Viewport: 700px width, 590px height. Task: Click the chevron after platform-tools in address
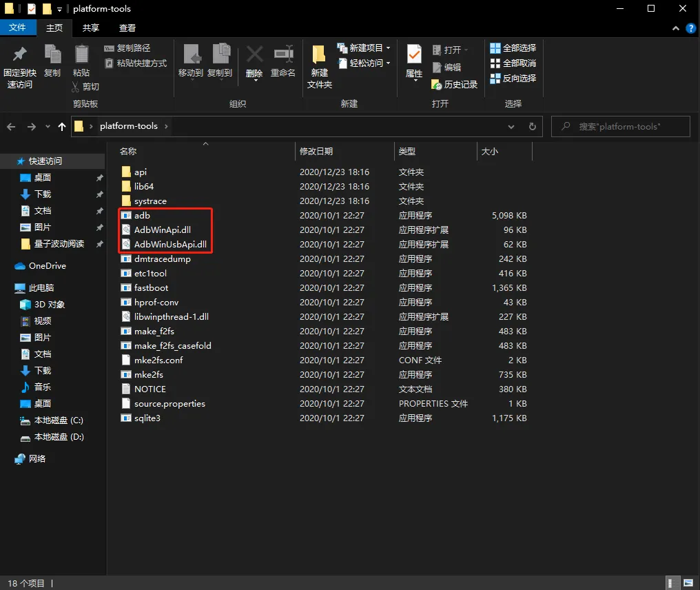166,126
